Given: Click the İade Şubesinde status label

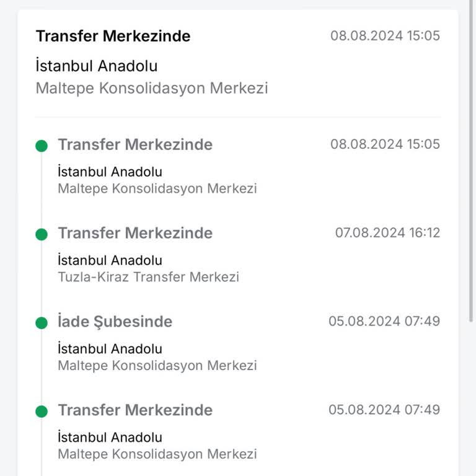Looking at the screenshot, I should point(115,322).
